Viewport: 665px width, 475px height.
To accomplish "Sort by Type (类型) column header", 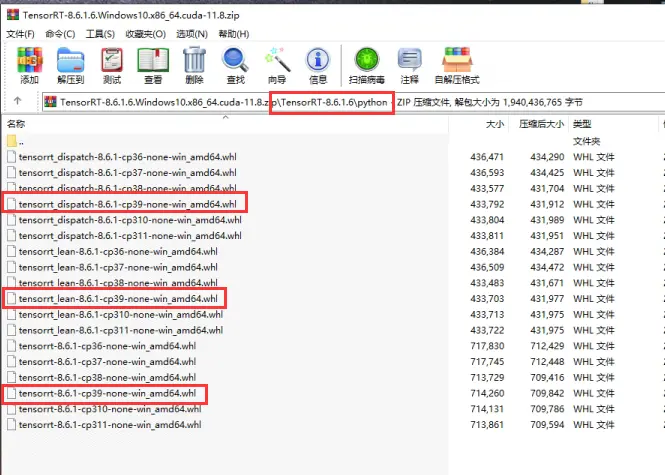I will [x=582, y=124].
